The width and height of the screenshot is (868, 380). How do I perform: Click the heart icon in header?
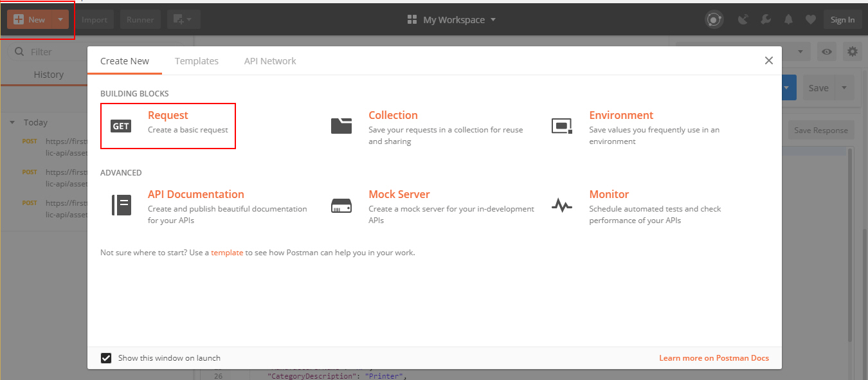pos(811,20)
